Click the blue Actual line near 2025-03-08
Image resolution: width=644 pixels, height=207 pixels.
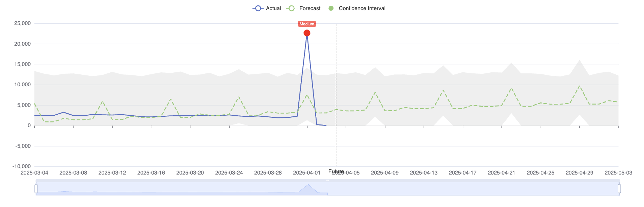coord(74,115)
